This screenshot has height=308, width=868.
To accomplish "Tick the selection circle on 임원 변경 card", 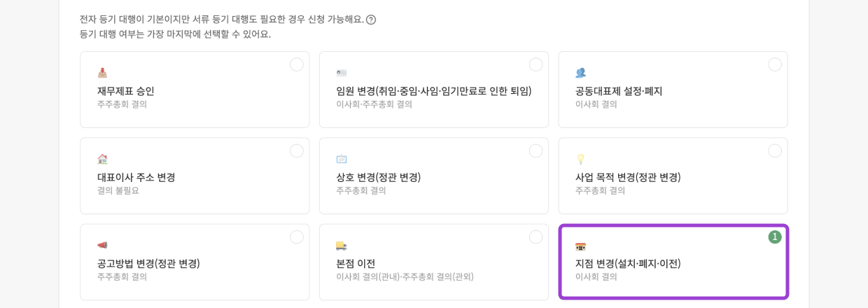I will click(535, 64).
